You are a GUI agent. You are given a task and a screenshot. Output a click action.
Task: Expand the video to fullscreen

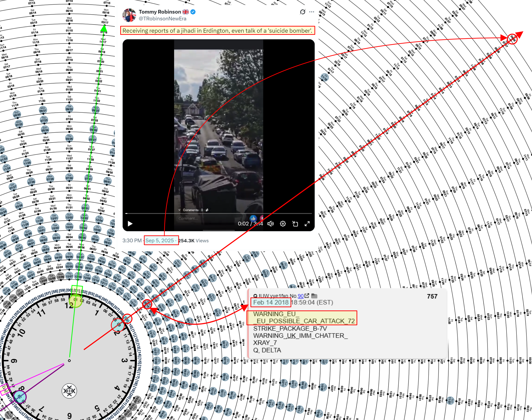307,224
